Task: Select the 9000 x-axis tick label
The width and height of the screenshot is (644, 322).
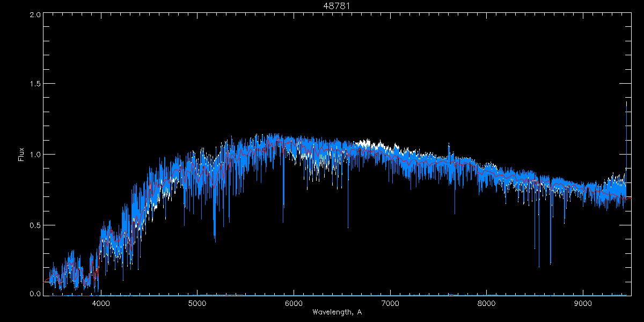Action: 583,303
